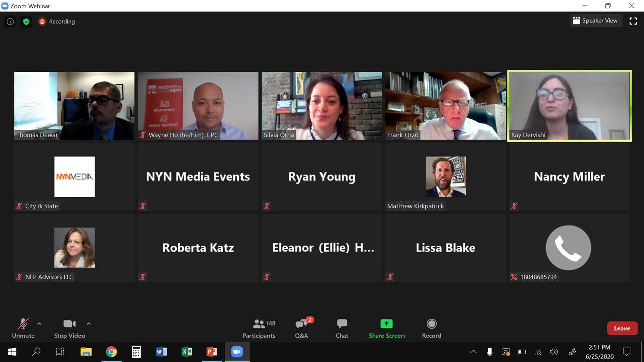
Task: Click the green Share Screen icon
Action: click(x=386, y=324)
